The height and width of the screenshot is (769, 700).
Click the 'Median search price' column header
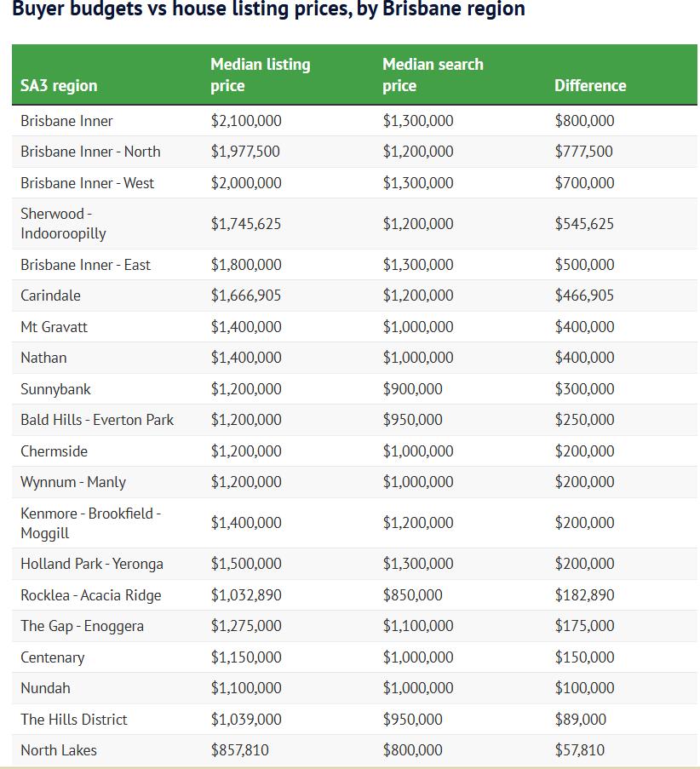(x=433, y=75)
